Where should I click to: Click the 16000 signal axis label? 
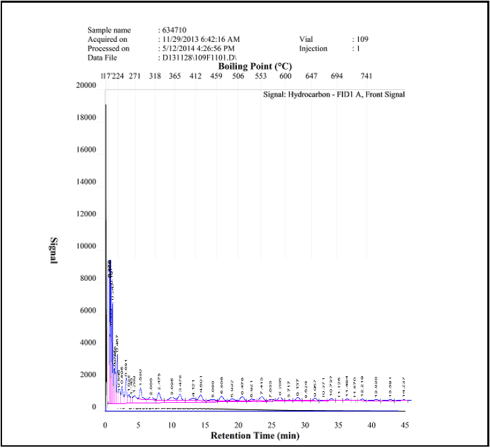point(86,150)
